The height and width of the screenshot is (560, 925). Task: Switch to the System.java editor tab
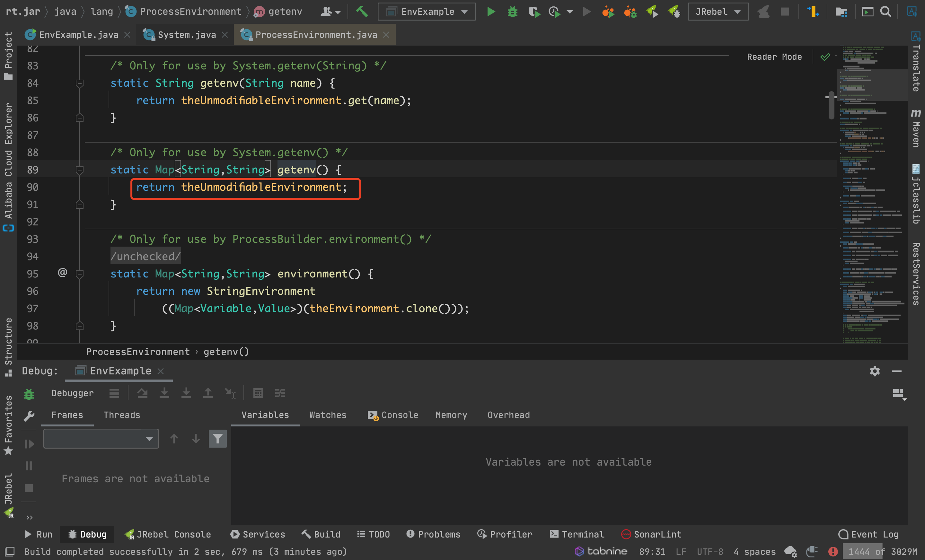(186, 35)
